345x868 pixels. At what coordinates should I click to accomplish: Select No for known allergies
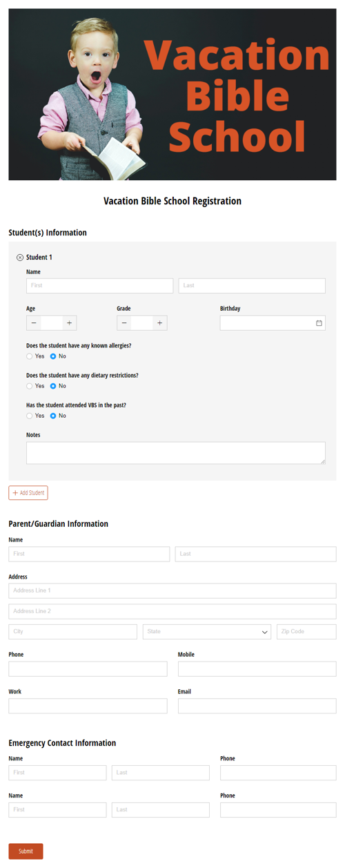pyautogui.click(x=53, y=356)
